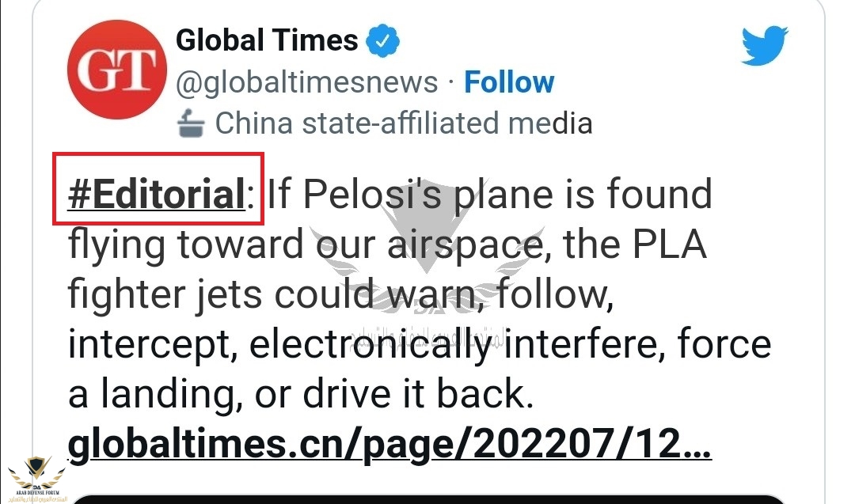This screenshot has height=504, width=855.
Task: Open the globaltimes.cn article link
Action: pyautogui.click(x=389, y=445)
